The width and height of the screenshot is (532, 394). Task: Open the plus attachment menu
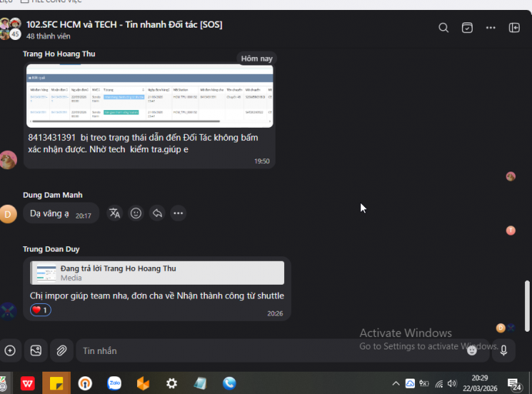pos(10,350)
